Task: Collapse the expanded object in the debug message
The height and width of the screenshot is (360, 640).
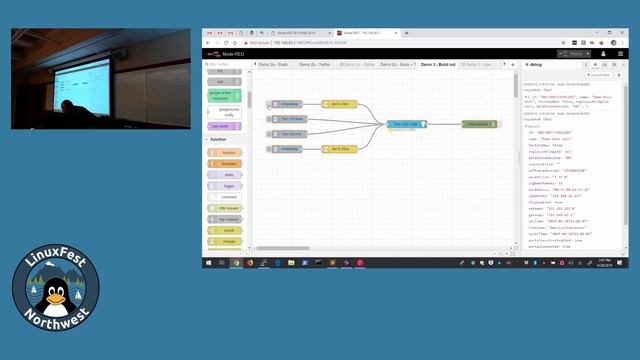Action: click(x=526, y=127)
